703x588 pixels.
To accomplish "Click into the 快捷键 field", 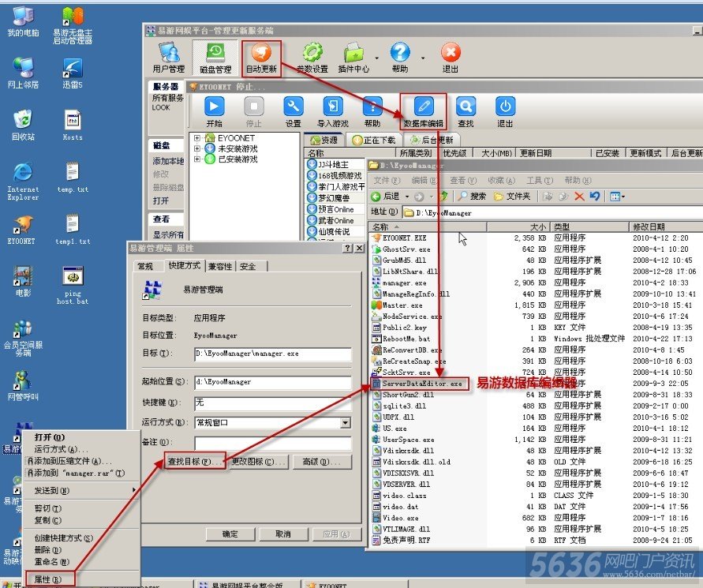I will point(272,403).
